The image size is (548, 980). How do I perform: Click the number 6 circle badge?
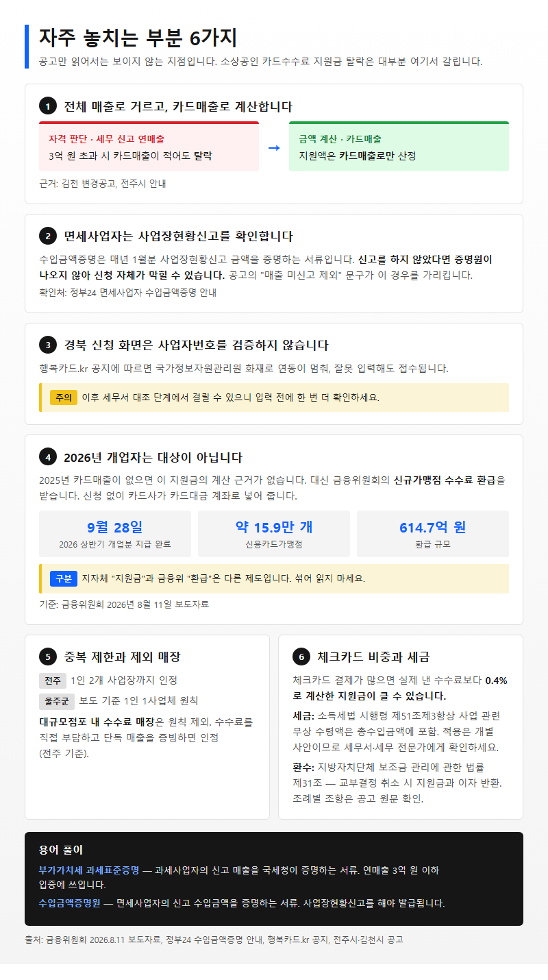[301, 657]
